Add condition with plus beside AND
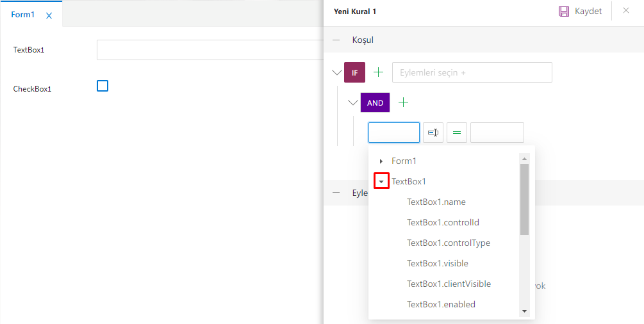Viewport: 644px width, 324px height. [403, 102]
